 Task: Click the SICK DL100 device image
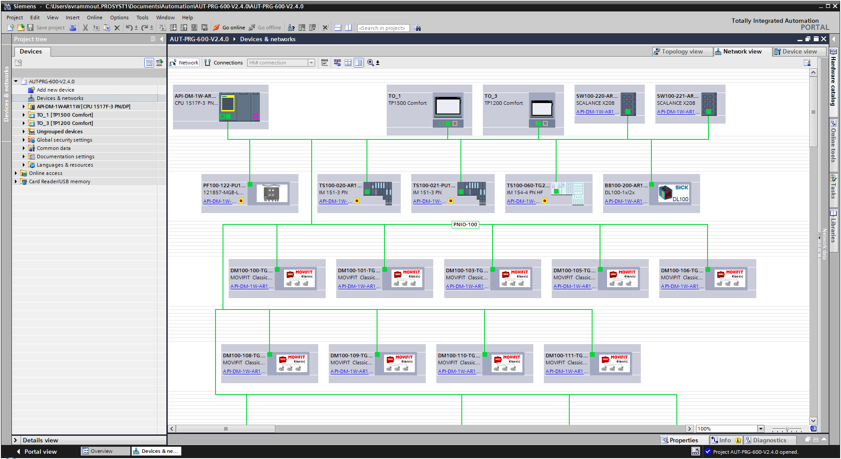(x=673, y=193)
